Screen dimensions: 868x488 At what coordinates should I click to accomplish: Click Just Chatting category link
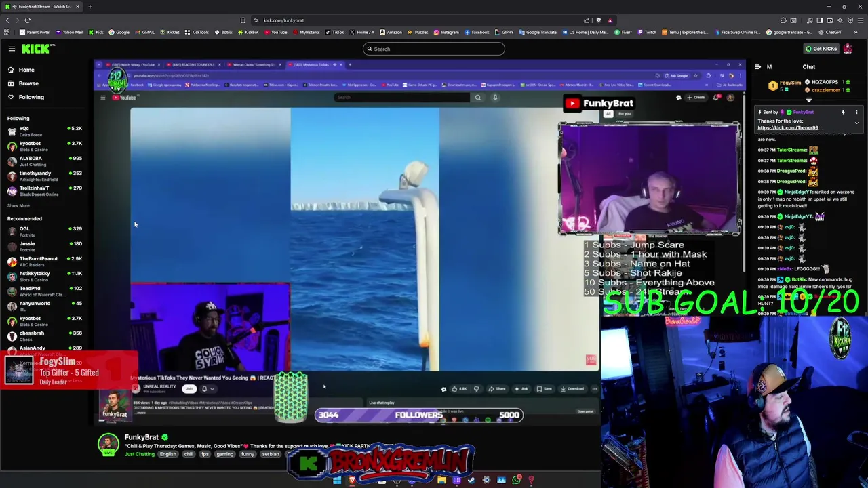139,454
